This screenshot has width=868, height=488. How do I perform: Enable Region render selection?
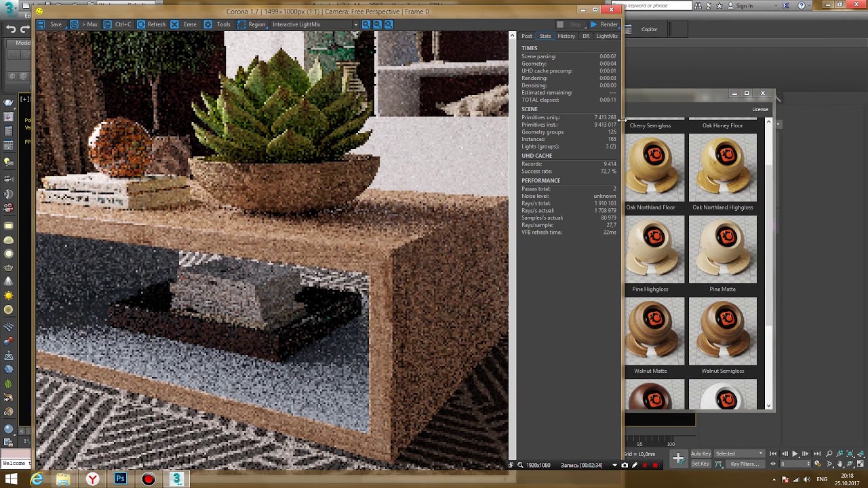point(251,24)
